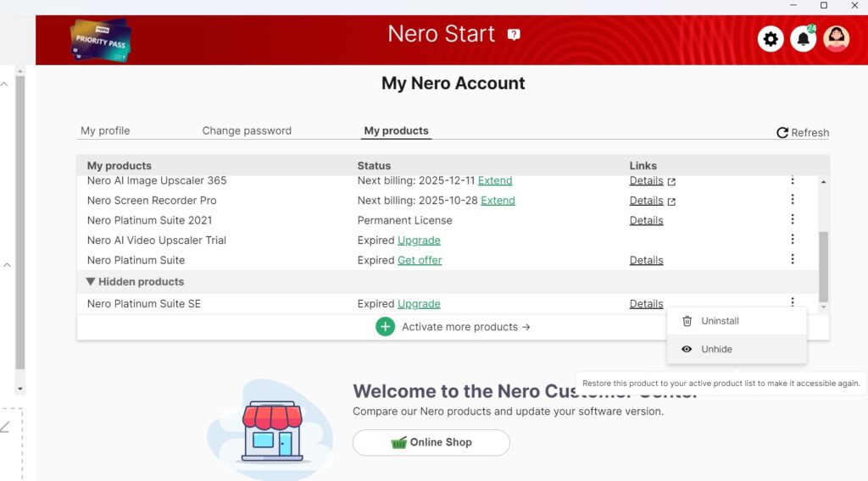Switch to My profile tab
The height and width of the screenshot is (481, 868).
click(x=105, y=131)
